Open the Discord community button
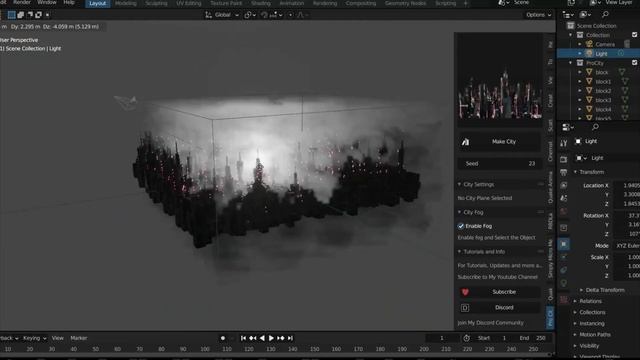640x360 pixels. [x=499, y=308]
